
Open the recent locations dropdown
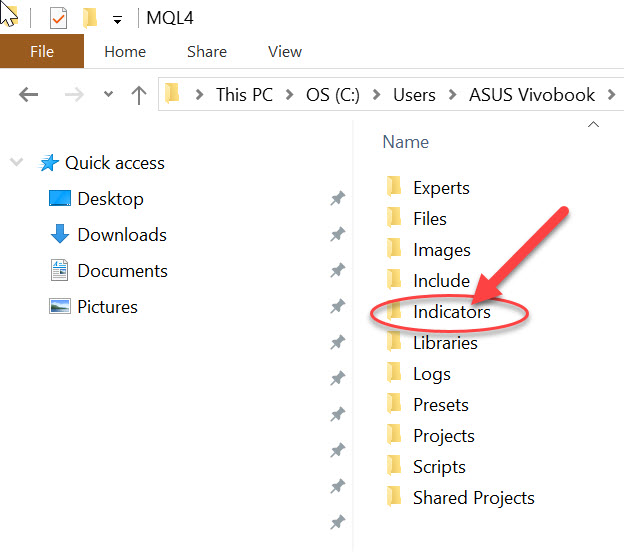[108, 94]
